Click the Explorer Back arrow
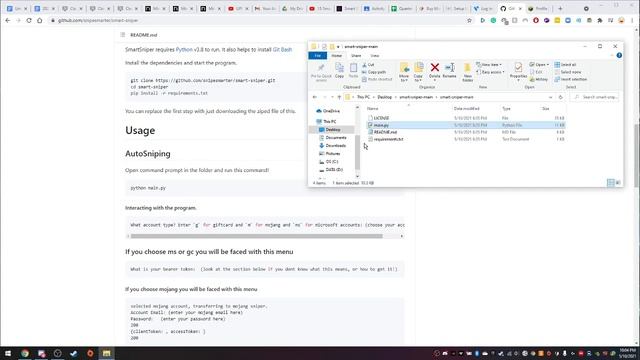 [x=315, y=97]
